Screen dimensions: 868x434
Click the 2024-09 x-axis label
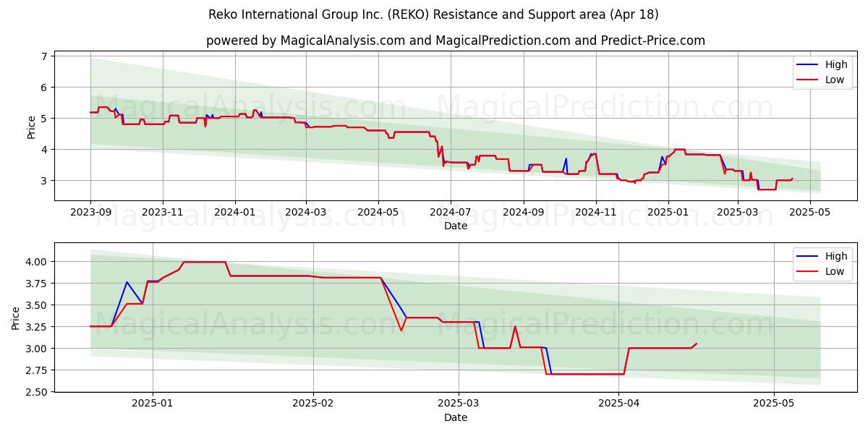(x=523, y=213)
